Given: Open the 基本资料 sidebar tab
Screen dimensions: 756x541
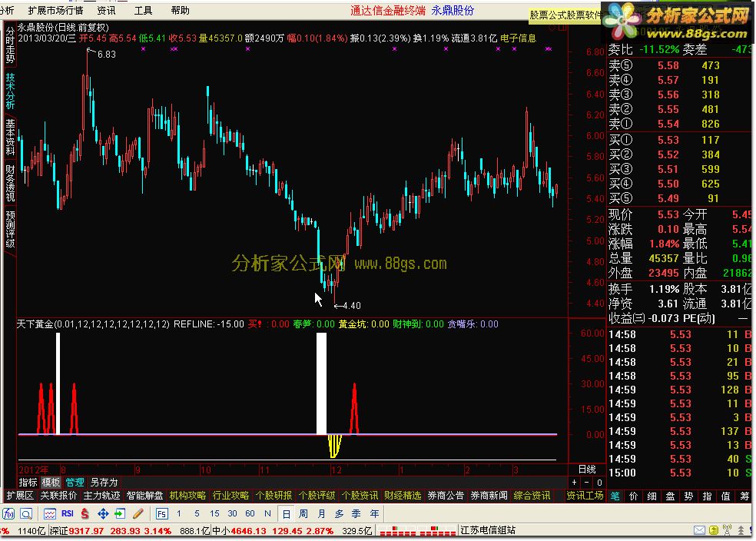Looking at the screenshot, I should pyautogui.click(x=10, y=137).
